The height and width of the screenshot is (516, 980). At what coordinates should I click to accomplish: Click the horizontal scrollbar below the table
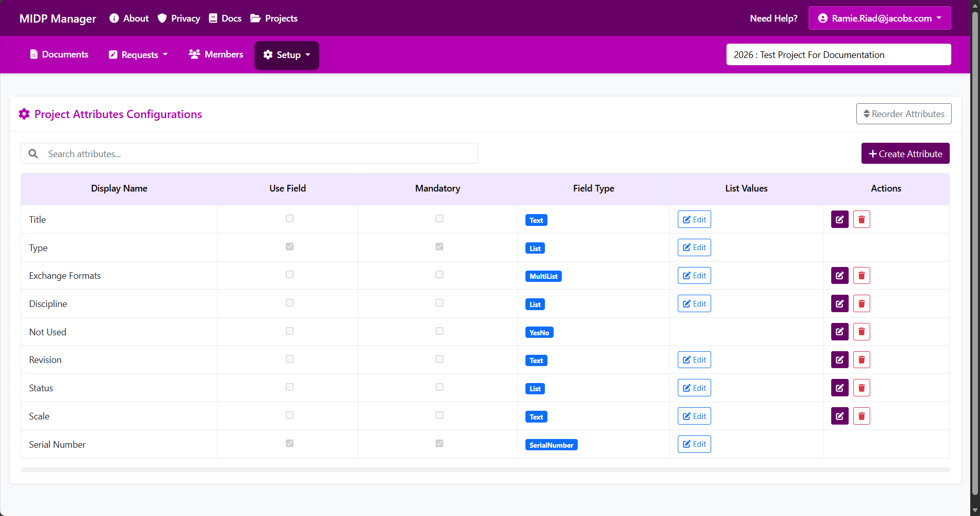pos(485,470)
